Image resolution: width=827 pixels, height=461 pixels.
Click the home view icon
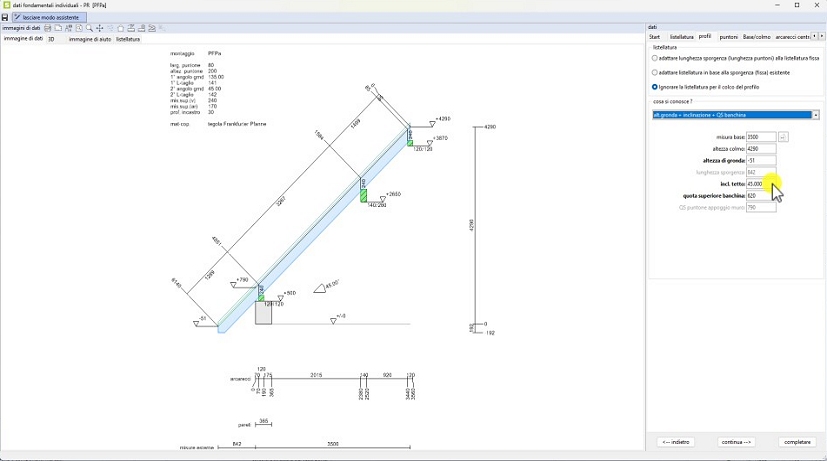[x=121, y=28]
